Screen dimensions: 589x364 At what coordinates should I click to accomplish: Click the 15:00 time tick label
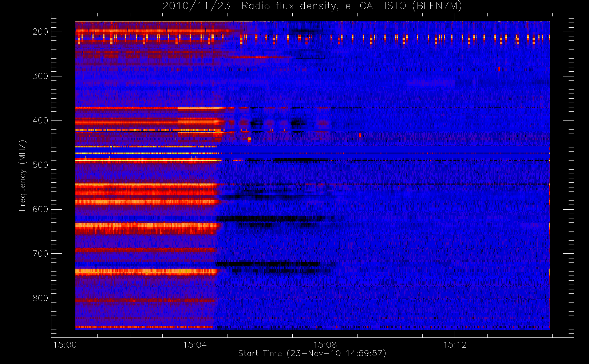(x=65, y=345)
